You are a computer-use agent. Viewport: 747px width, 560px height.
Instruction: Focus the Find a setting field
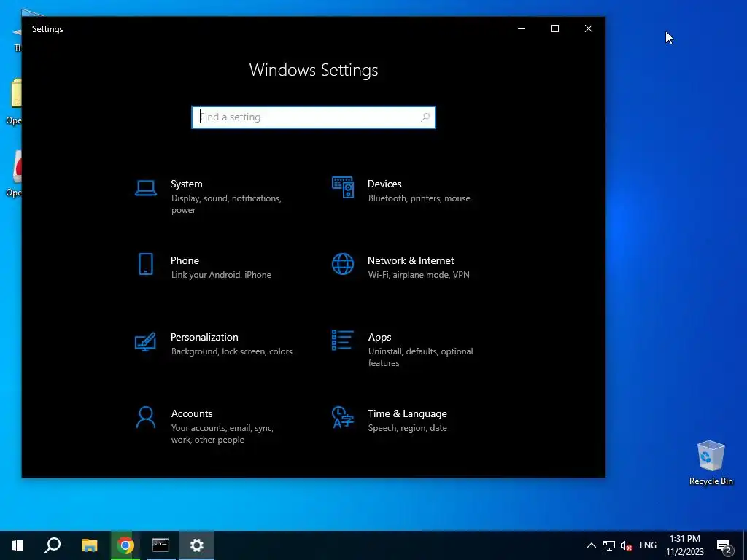(314, 117)
